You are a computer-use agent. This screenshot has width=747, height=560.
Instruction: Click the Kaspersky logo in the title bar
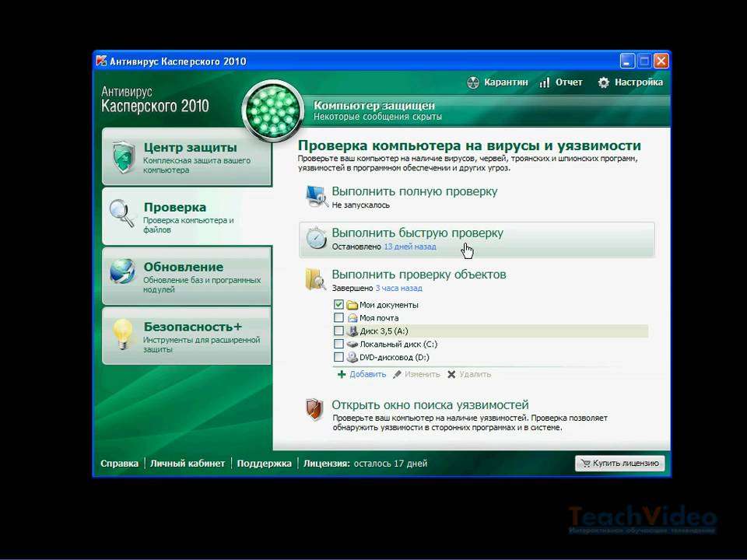[101, 61]
